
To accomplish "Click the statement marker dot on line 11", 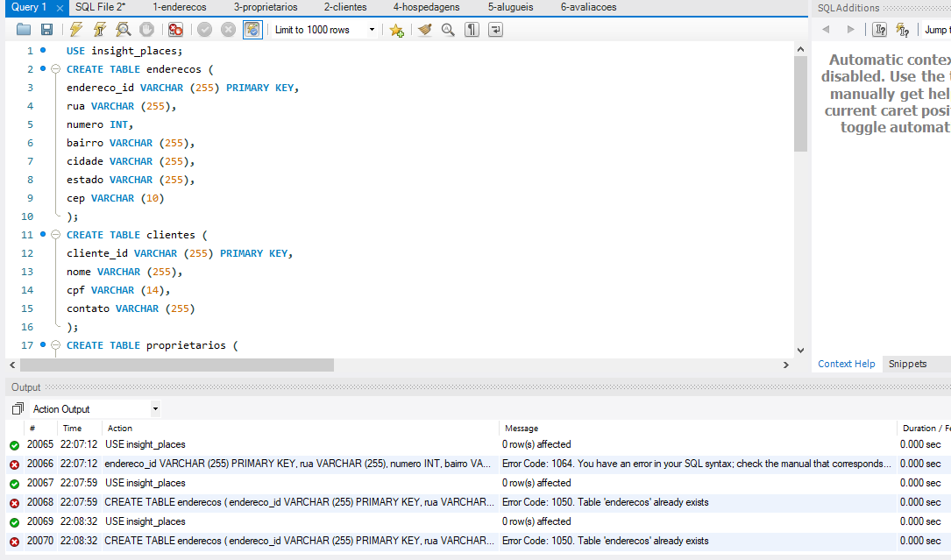I will (43, 234).
